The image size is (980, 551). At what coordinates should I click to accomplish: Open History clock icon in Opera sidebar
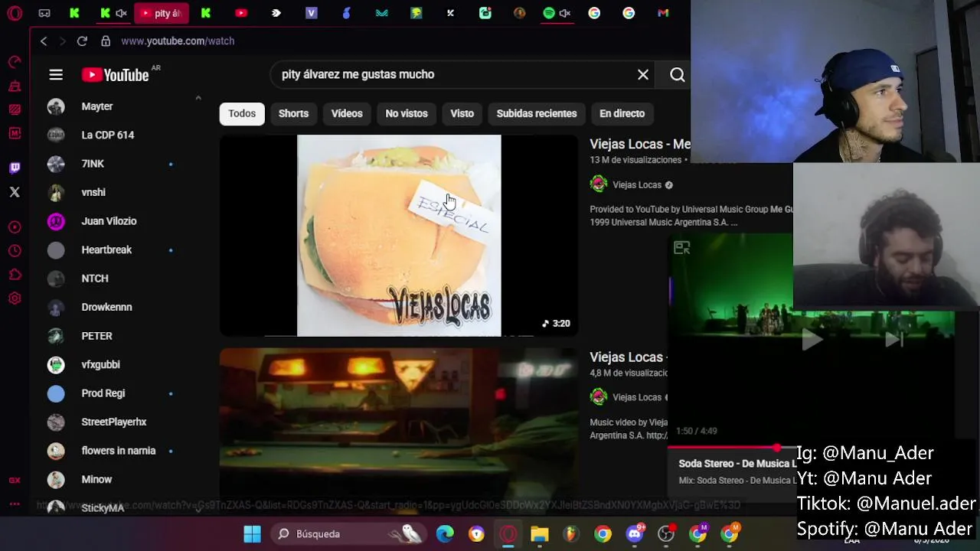[15, 251]
